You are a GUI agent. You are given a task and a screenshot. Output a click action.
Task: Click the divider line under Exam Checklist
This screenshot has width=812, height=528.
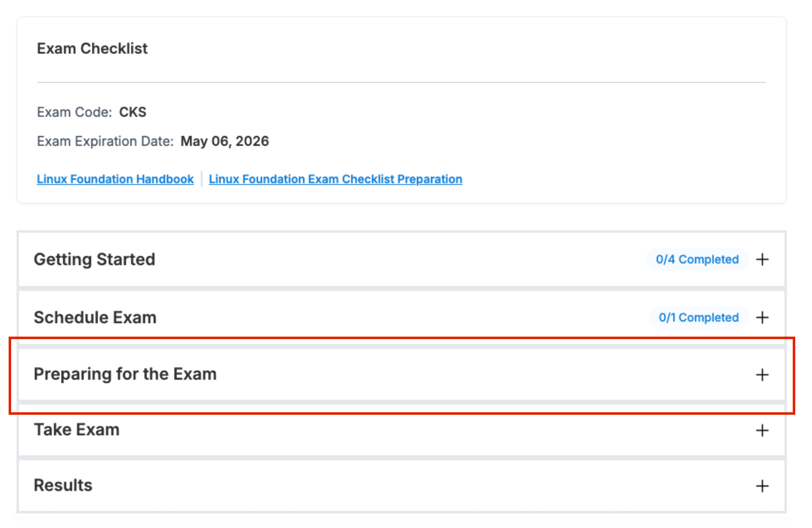[401, 82]
